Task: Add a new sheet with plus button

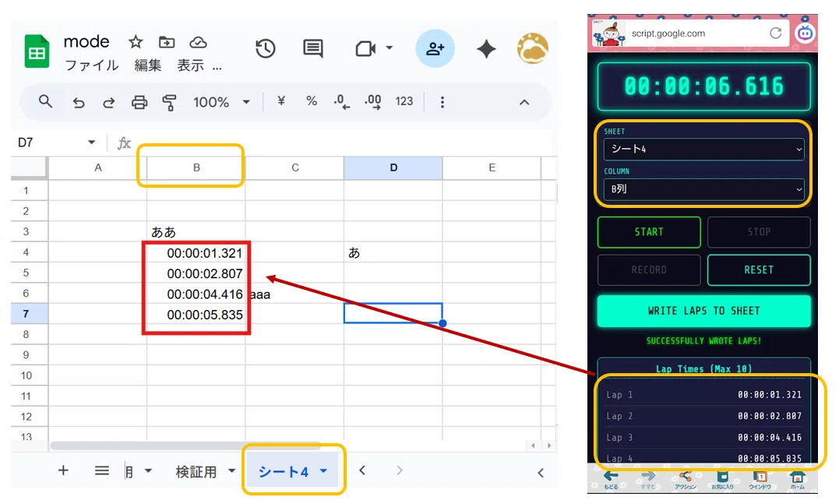Action: 63,471
